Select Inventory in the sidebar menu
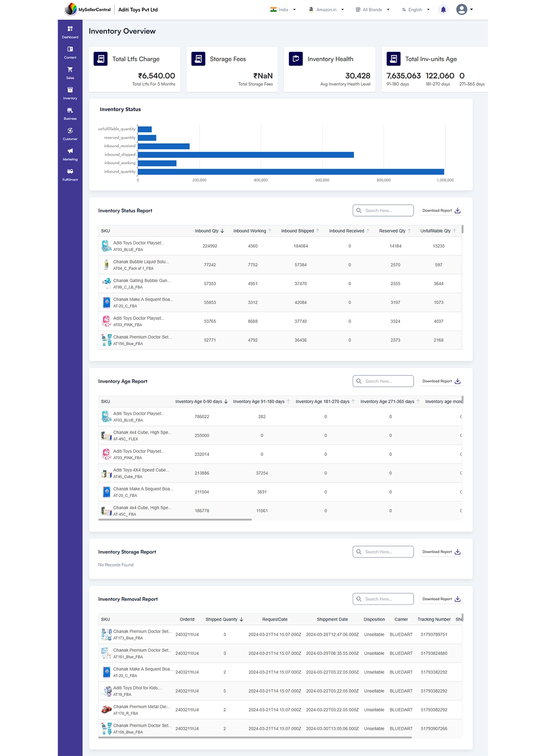The width and height of the screenshot is (546, 756). pyautogui.click(x=70, y=93)
